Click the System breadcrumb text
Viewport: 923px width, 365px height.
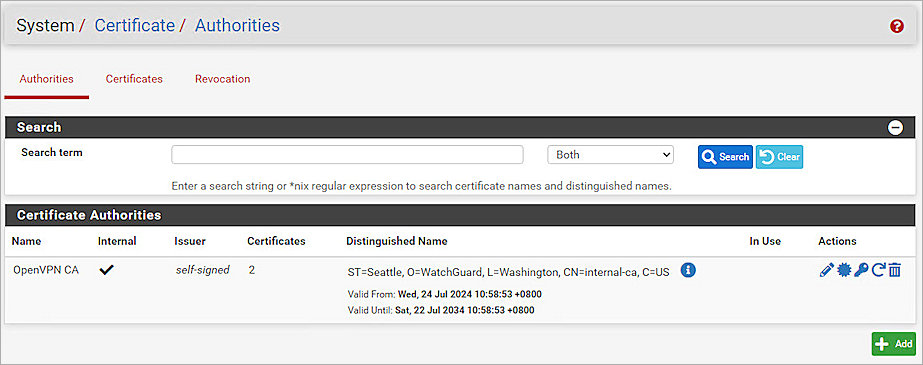[45, 25]
